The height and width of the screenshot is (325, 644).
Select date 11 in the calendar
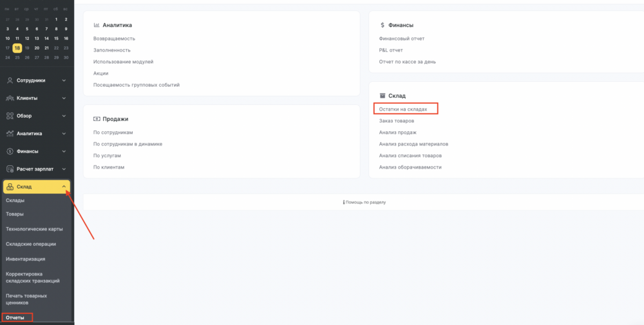tap(17, 39)
